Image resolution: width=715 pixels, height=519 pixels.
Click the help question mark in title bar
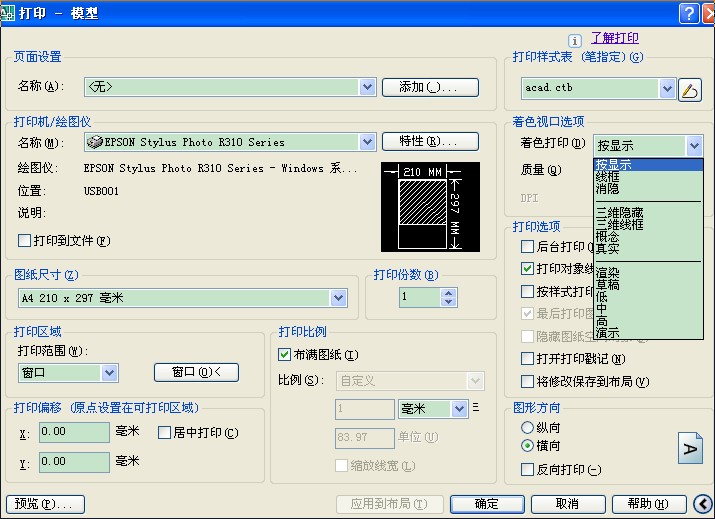pos(689,13)
